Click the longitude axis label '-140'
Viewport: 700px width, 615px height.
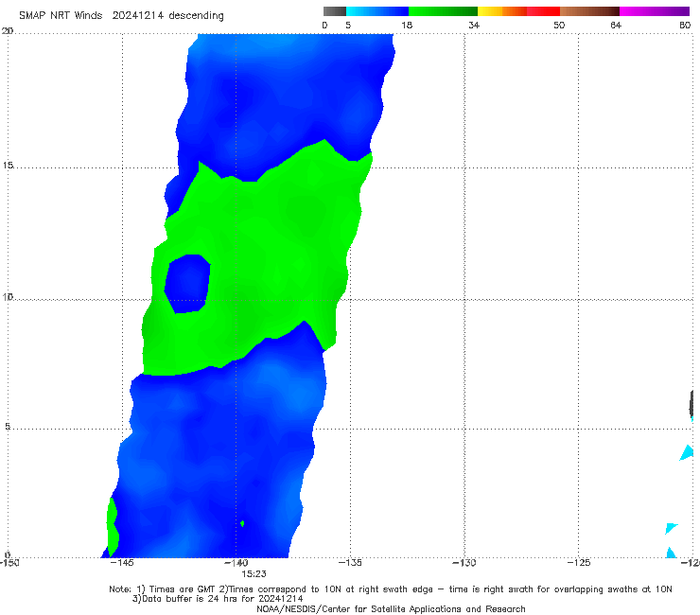pyautogui.click(x=236, y=563)
